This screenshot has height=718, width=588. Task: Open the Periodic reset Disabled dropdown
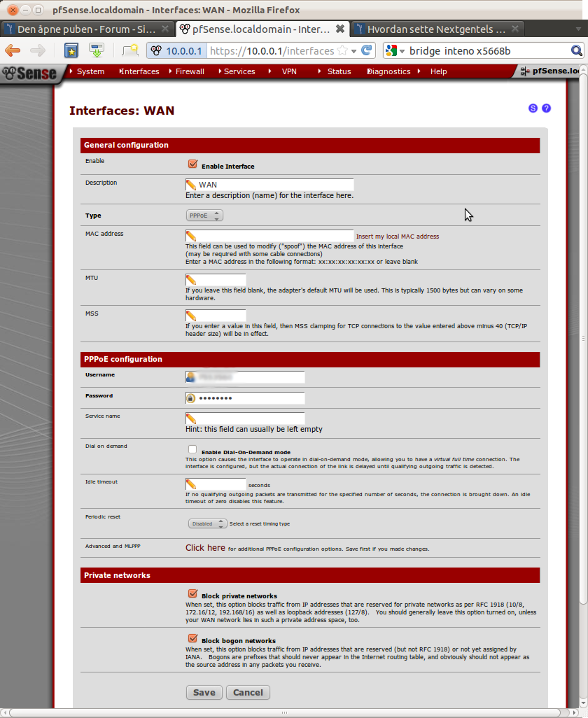tap(207, 523)
